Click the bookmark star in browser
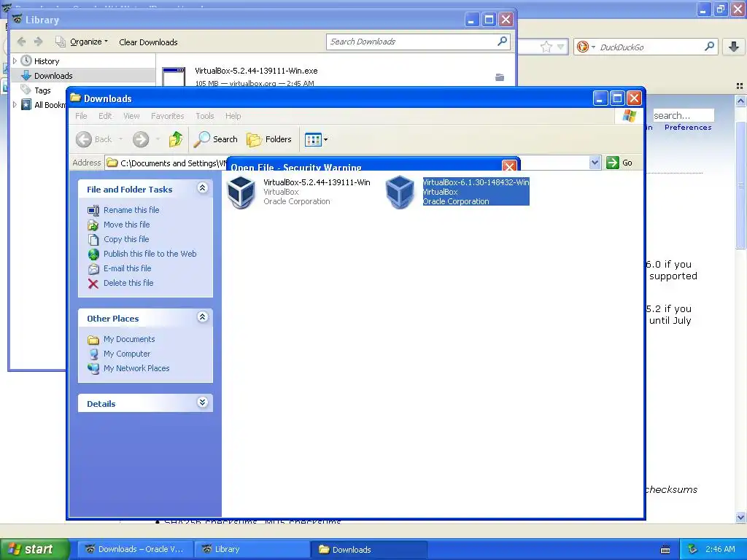 [x=546, y=47]
